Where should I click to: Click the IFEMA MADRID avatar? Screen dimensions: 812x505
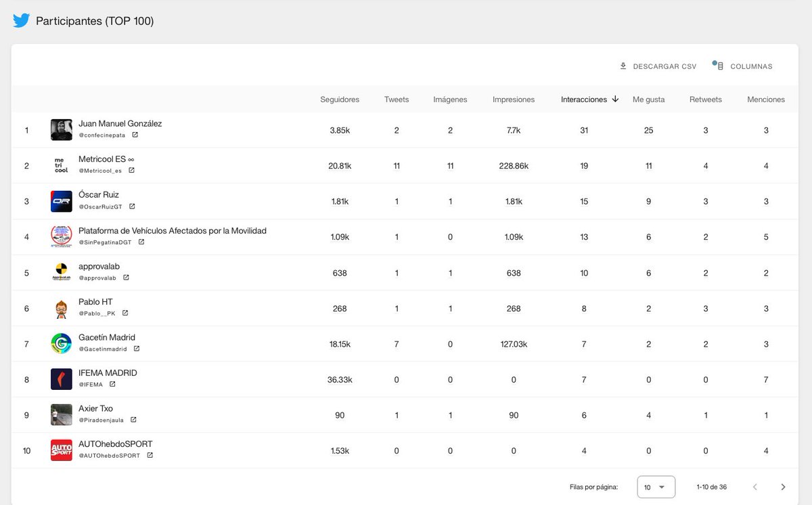click(x=62, y=379)
